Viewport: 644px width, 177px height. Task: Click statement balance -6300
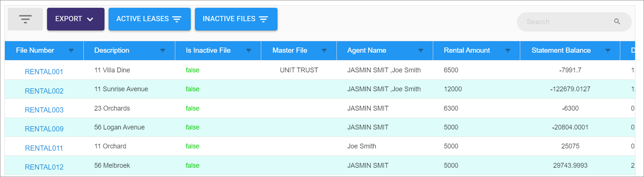pyautogui.click(x=570, y=108)
